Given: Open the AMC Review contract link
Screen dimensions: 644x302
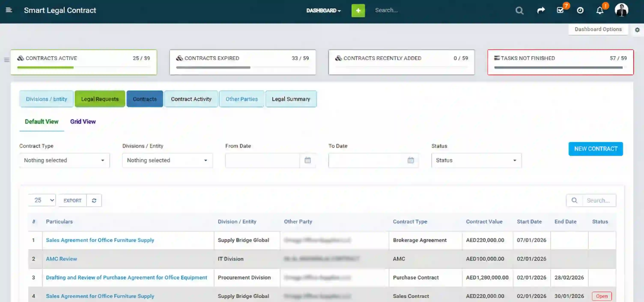Looking at the screenshot, I should tap(61, 259).
